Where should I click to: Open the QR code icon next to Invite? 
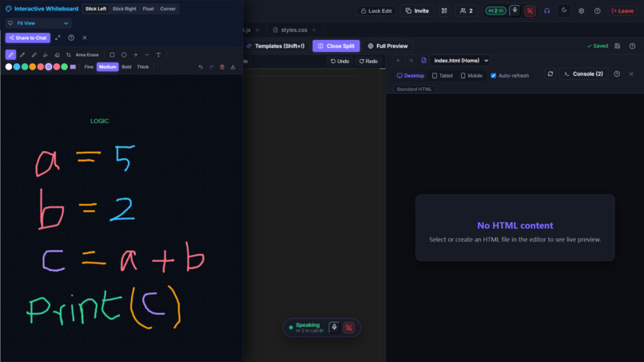(x=444, y=10)
